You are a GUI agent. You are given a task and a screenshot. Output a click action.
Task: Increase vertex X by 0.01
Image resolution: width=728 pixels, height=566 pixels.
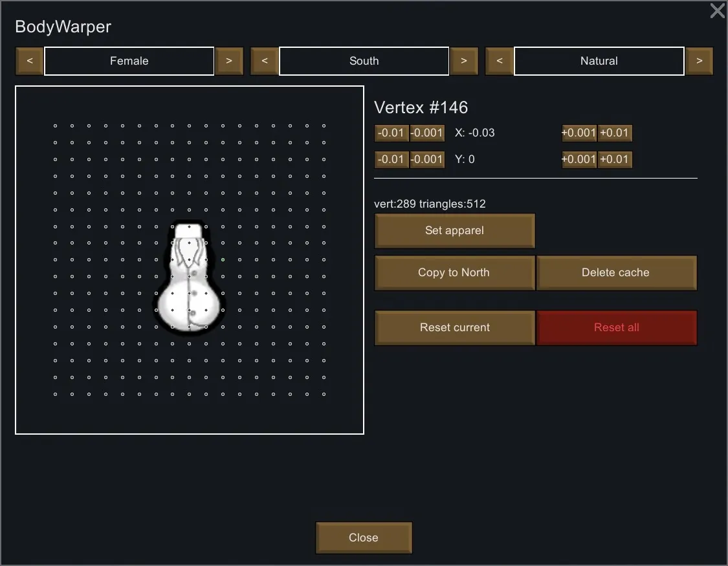tap(614, 133)
